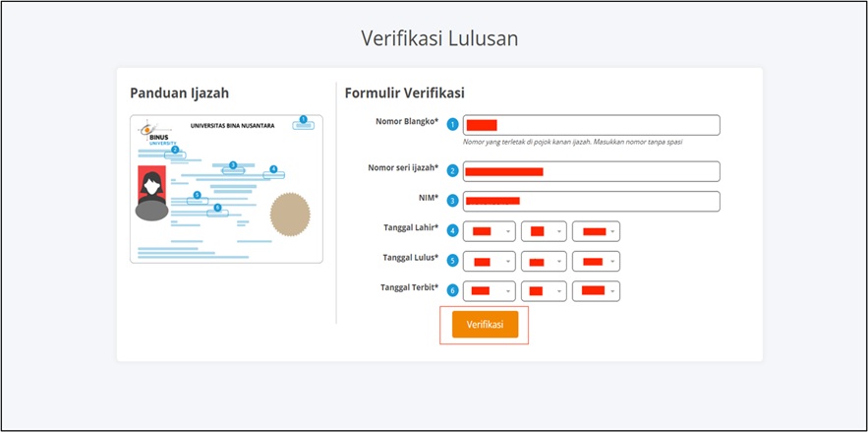Expand the last Tanggal Lulus dropdown
The image size is (868, 432).
coord(596,261)
